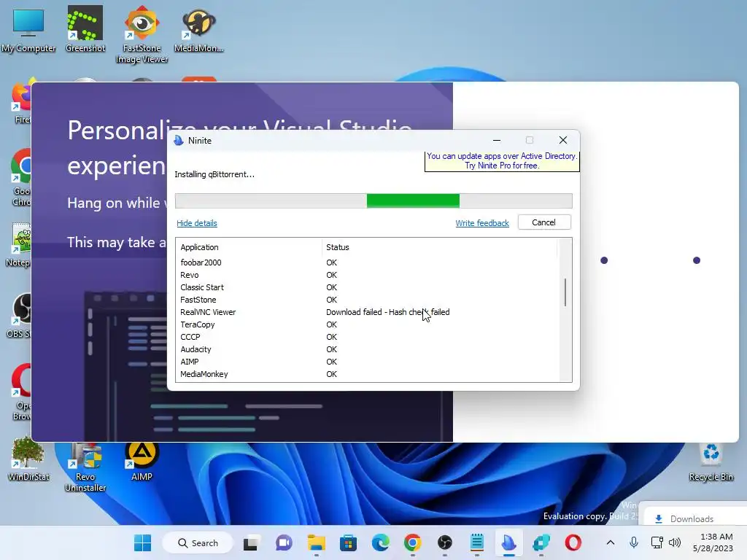Screen dimensions: 747x560
Task: Open the volume tray icon
Action: (x=675, y=542)
